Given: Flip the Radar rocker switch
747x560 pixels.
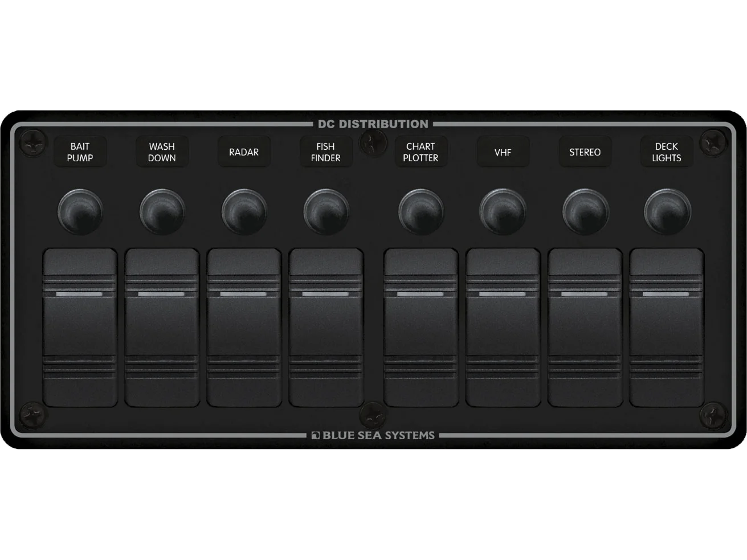Looking at the screenshot, I should [244, 328].
